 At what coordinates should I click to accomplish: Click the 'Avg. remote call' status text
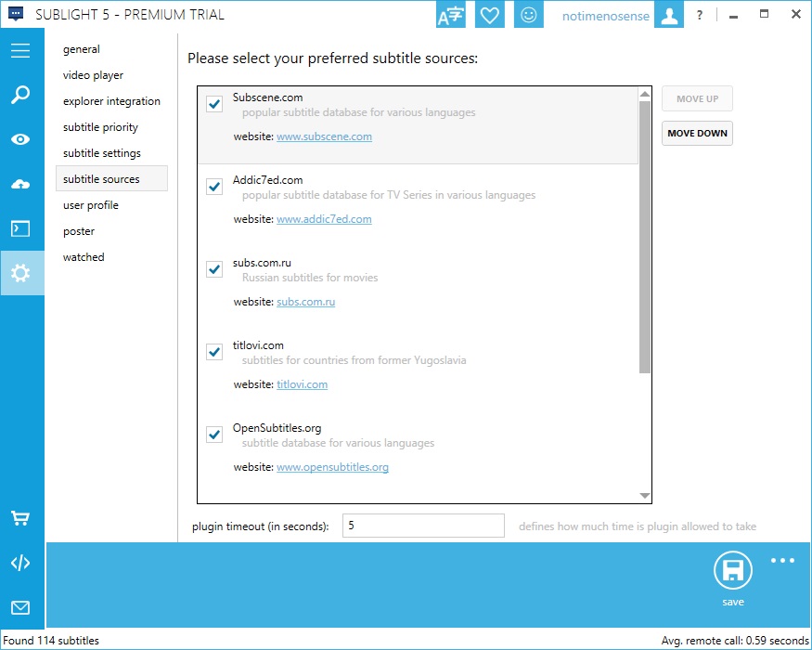735,641
